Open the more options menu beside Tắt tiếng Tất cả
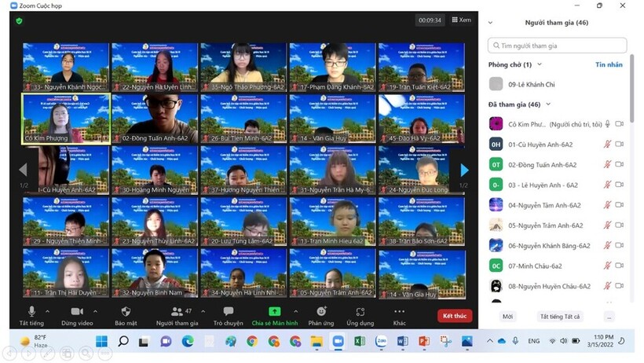The image size is (644, 363). (x=609, y=317)
